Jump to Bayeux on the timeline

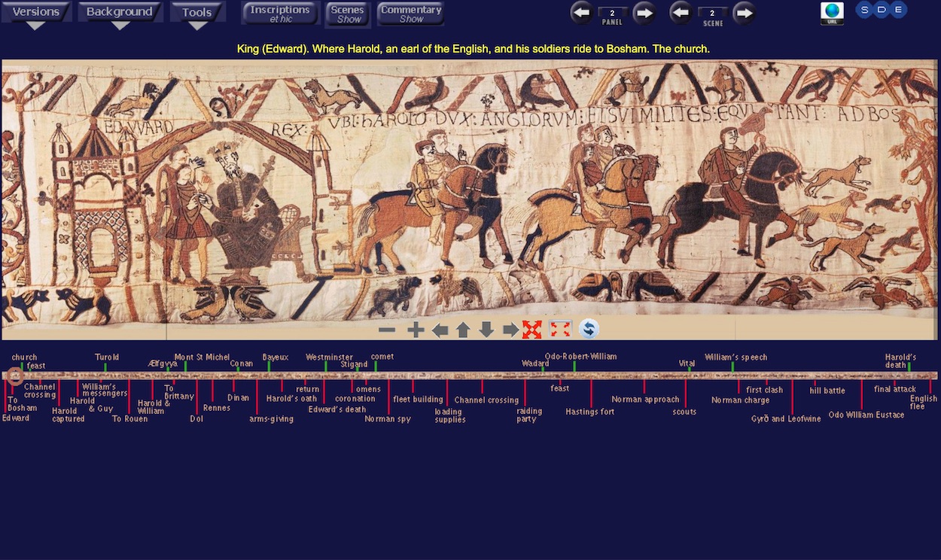tap(276, 358)
